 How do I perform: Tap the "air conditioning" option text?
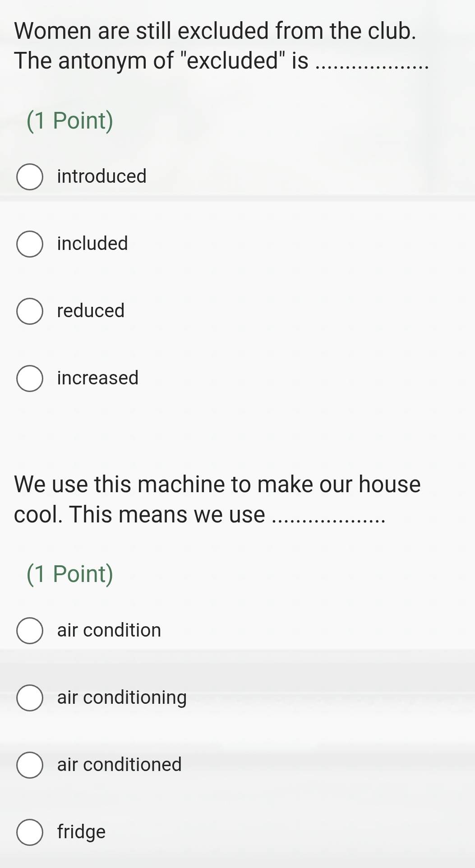pyautogui.click(x=122, y=697)
